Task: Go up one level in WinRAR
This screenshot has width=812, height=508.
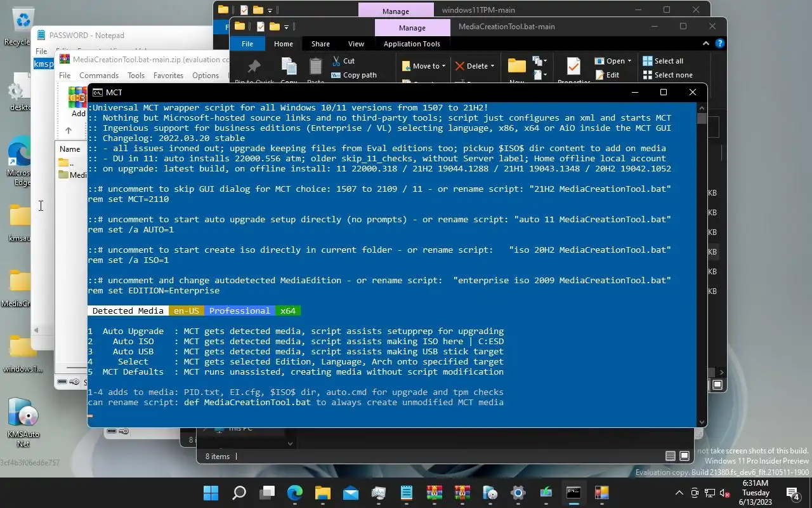Action: (69, 130)
